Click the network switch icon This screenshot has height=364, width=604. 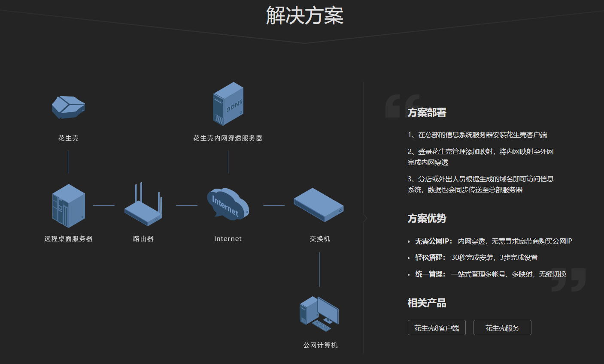[x=319, y=205]
